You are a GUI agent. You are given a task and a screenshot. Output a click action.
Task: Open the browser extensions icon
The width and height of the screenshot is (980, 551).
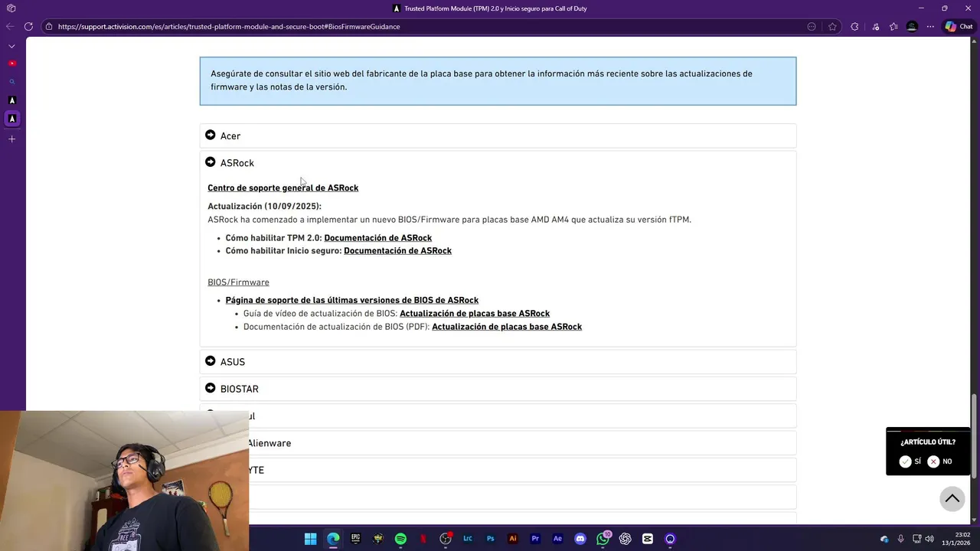tap(854, 26)
